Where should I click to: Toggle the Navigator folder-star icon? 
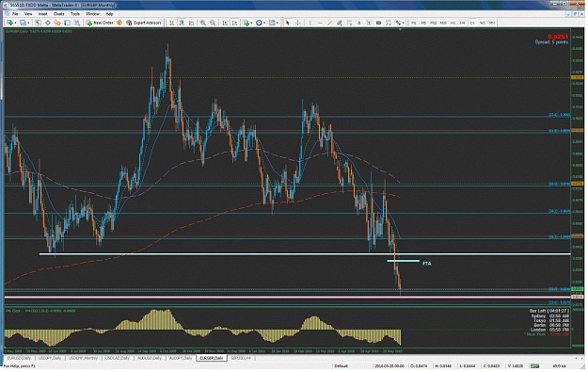[x=57, y=23]
